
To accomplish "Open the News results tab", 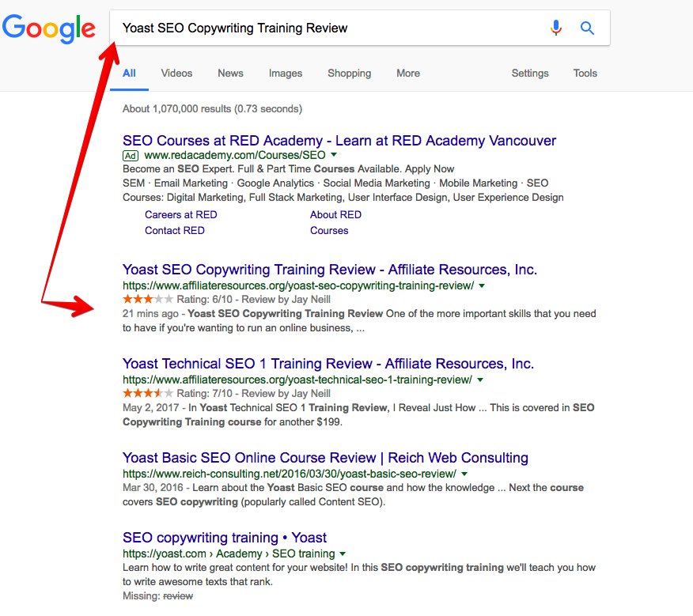I will (x=230, y=74).
